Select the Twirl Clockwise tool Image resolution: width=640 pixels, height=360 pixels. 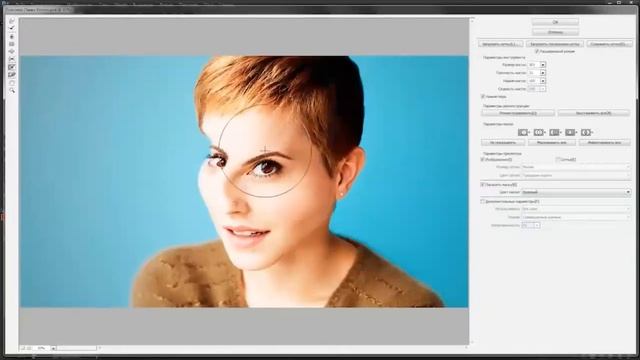coord(12,36)
